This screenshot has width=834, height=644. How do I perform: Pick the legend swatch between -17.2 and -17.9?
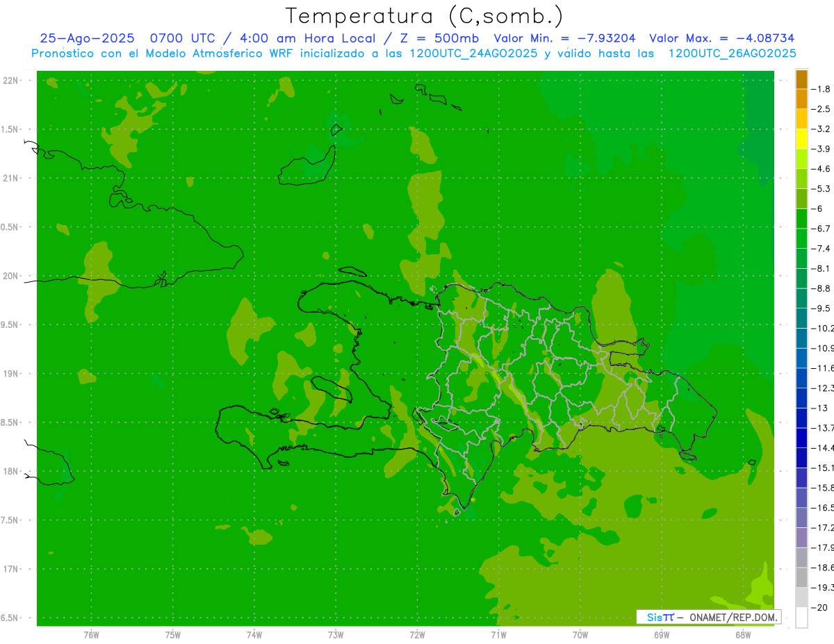point(801,538)
